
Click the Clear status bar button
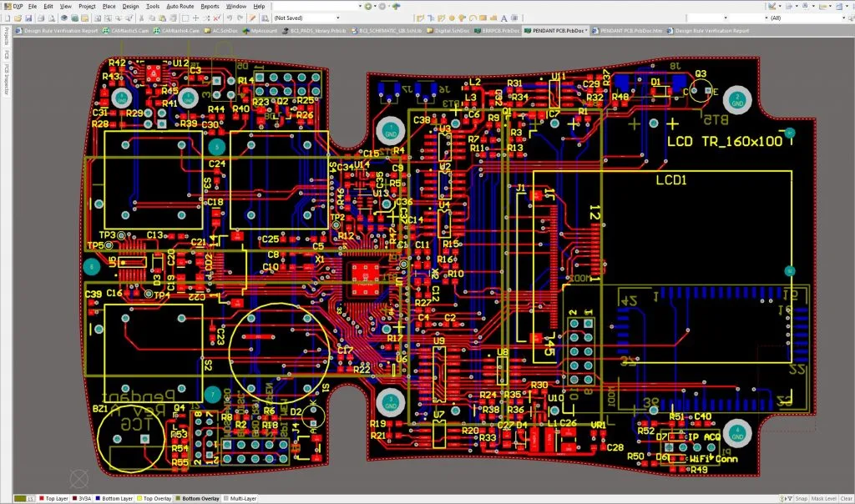pos(846,498)
